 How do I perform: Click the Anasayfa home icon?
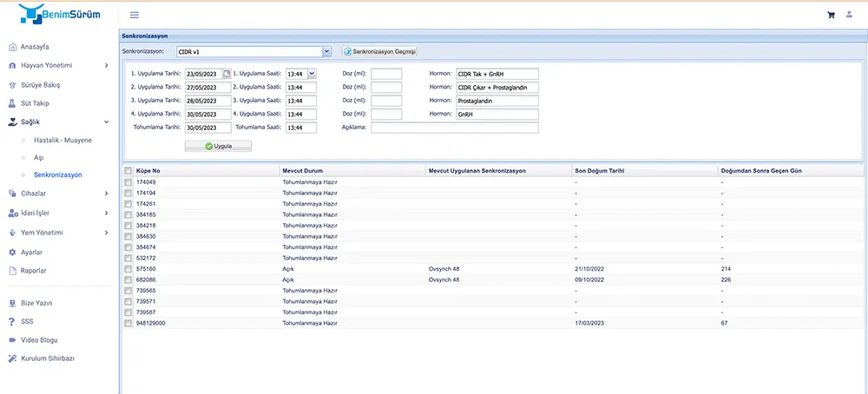point(12,47)
